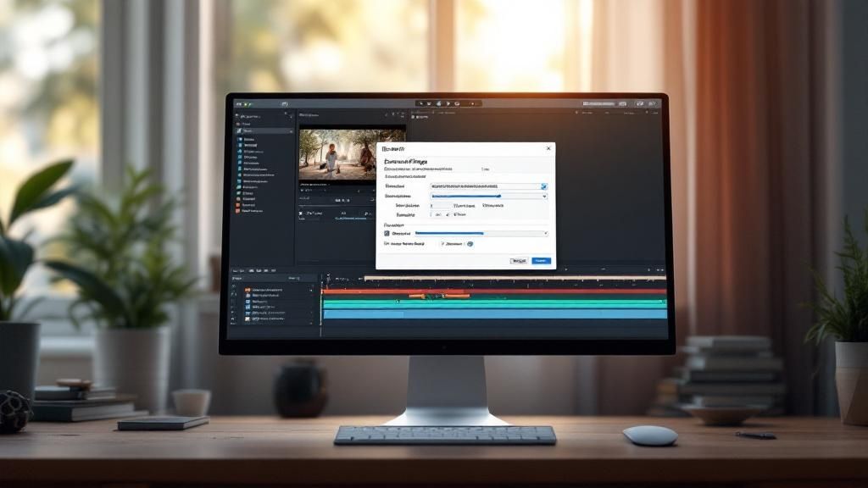Click the first blue file icon in the project list
Viewport: 868px width, 488px height.
pyautogui.click(x=239, y=139)
